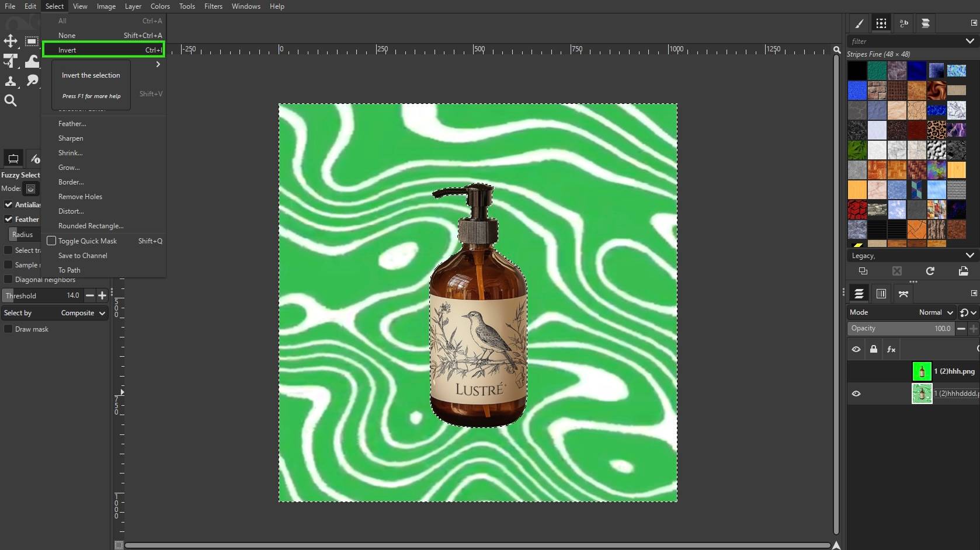The height and width of the screenshot is (550, 980).
Task: Expand the submenu arrow in Select menu
Action: pos(158,64)
